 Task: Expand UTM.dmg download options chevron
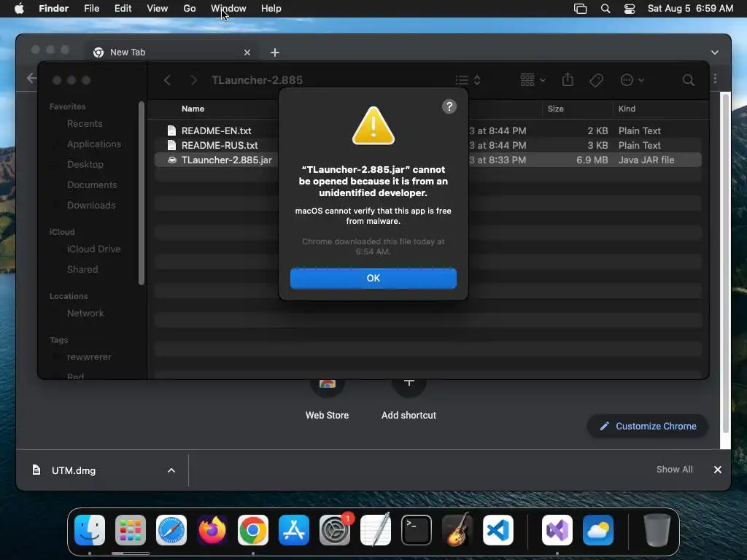pos(171,470)
